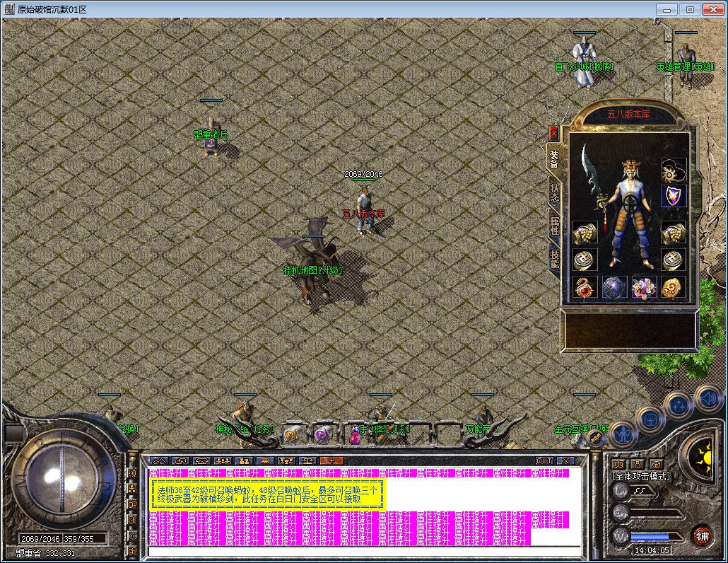Select the necklace equipment slot

point(674,170)
